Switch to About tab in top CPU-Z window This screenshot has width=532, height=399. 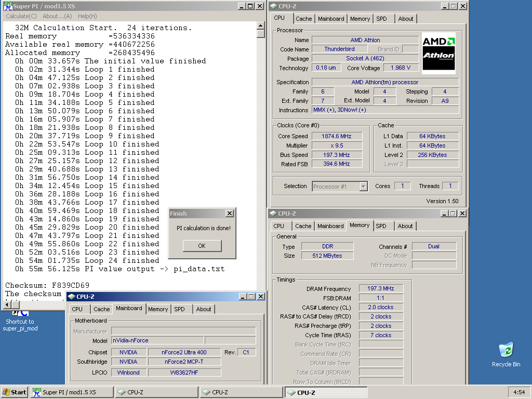tap(406, 19)
